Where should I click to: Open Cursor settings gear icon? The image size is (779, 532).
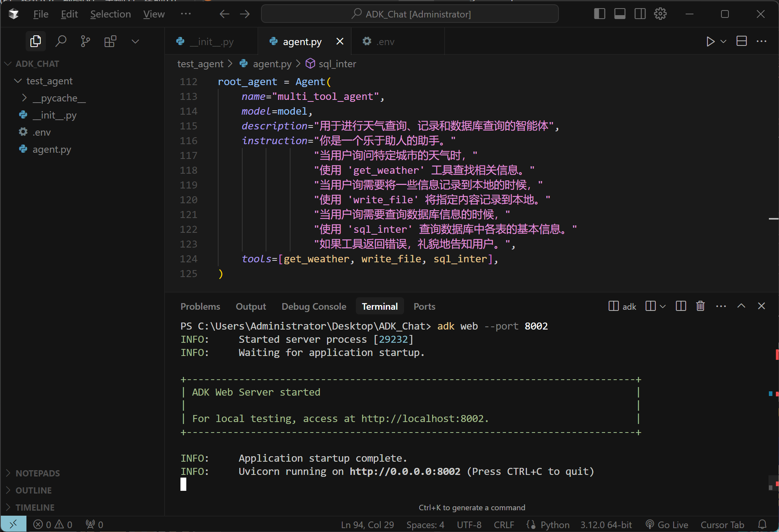pyautogui.click(x=660, y=14)
